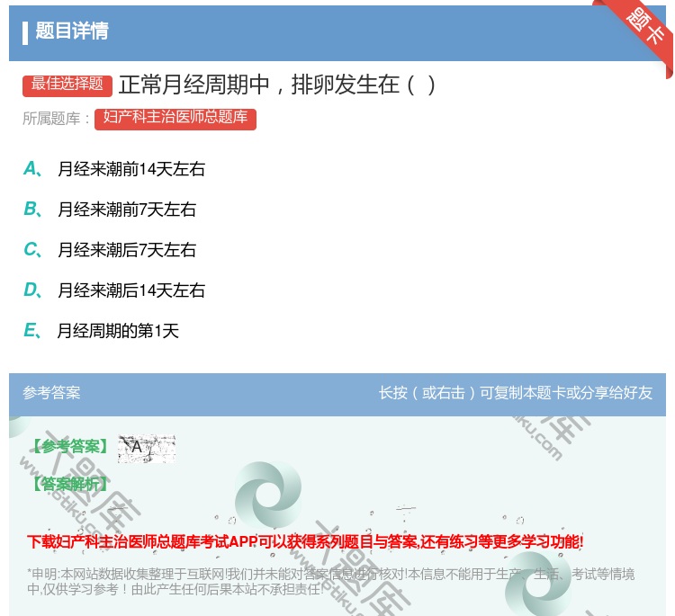Click the 题目详情 header title
The image size is (675, 616).
pos(72,31)
